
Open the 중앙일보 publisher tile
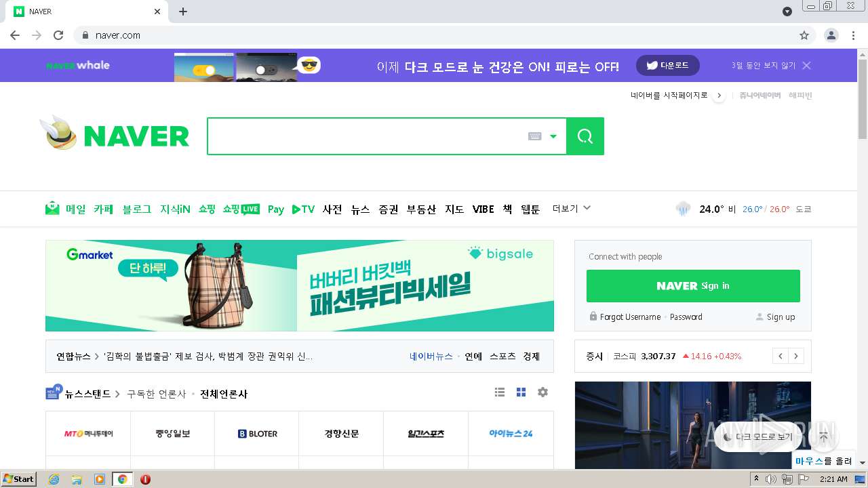pyautogui.click(x=172, y=434)
